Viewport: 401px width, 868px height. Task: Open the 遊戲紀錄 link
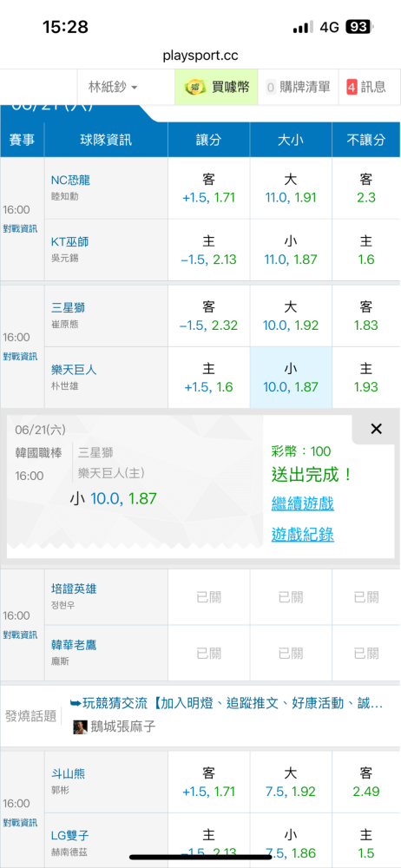pyautogui.click(x=302, y=535)
